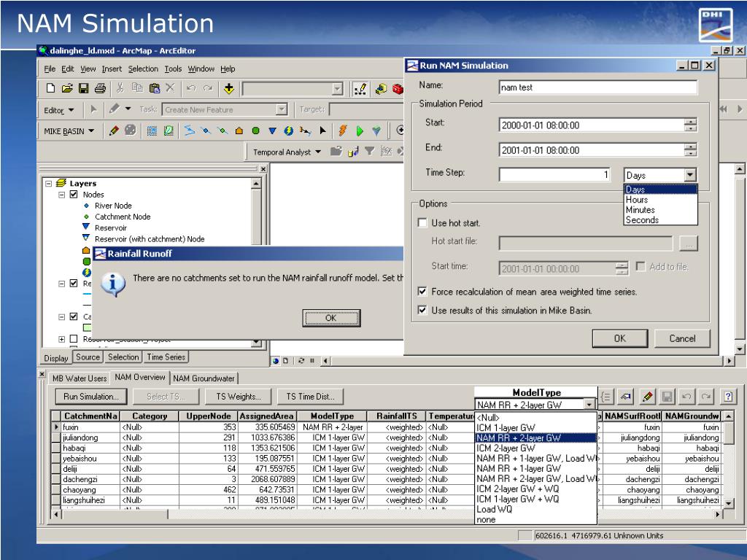747x560 pixels.
Task: Switch to the NAM Groundwater tab
Action: point(204,378)
